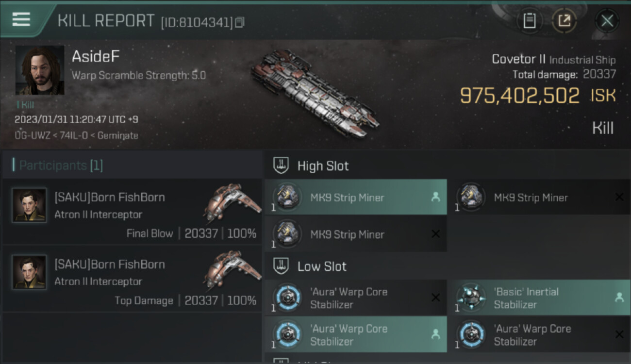View AsideF character portrait
This screenshot has height=364, width=631.
pyautogui.click(x=40, y=70)
